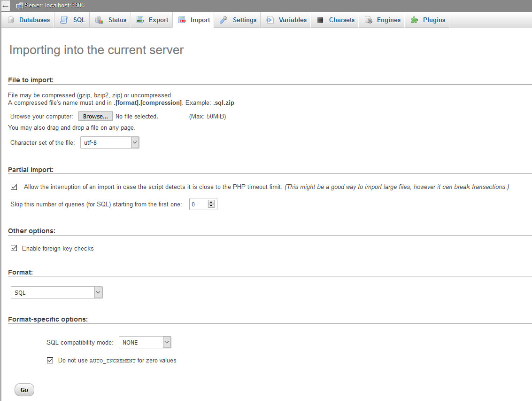Click the Charsets tab icon
Image resolution: width=532 pixels, height=401 pixels.
320,20
